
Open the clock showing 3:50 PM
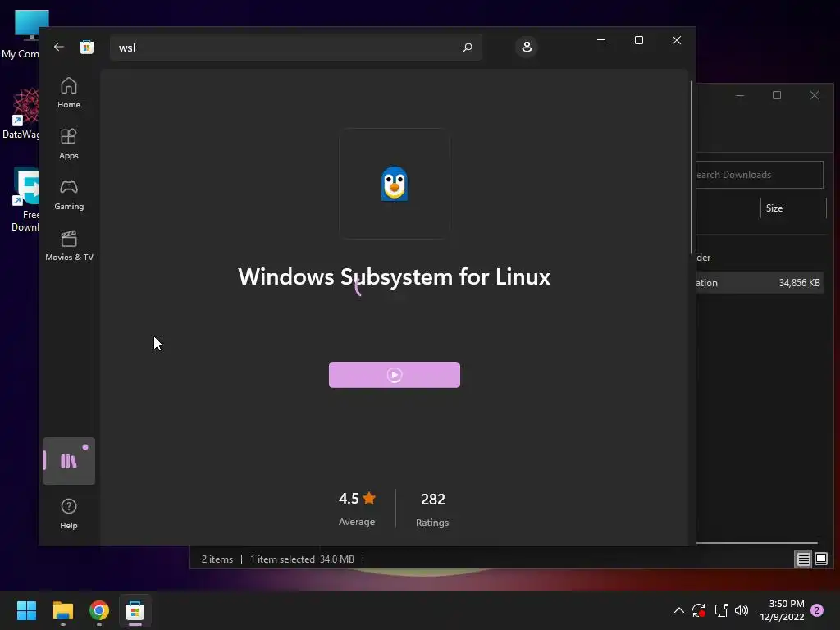tap(782, 610)
